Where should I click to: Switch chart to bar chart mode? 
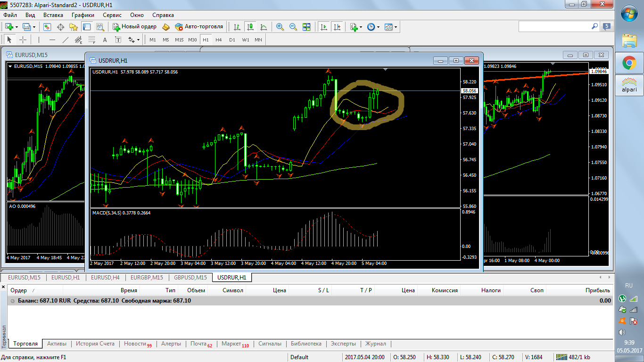(237, 27)
